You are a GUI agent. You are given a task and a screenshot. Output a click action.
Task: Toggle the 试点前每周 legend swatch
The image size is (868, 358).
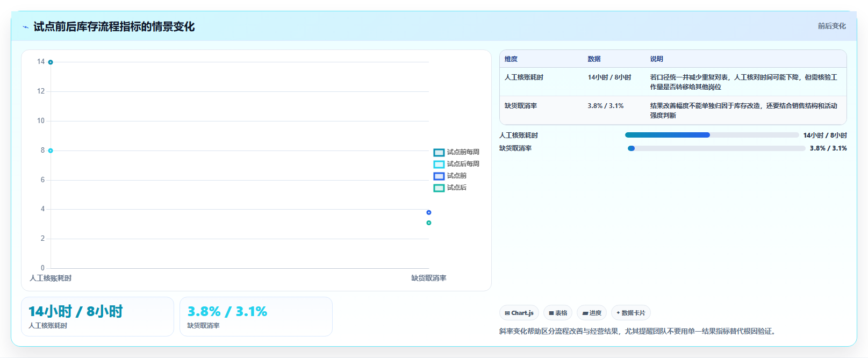pyautogui.click(x=439, y=153)
